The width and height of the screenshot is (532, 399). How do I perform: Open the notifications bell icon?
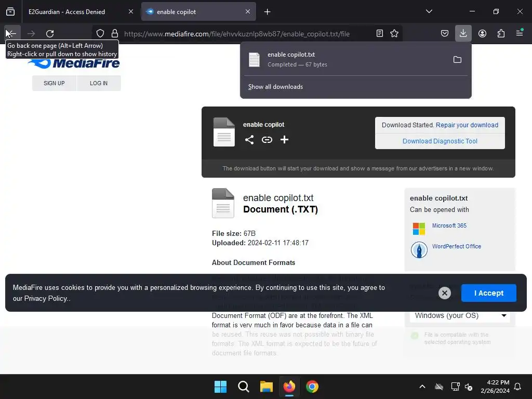coord(518,387)
